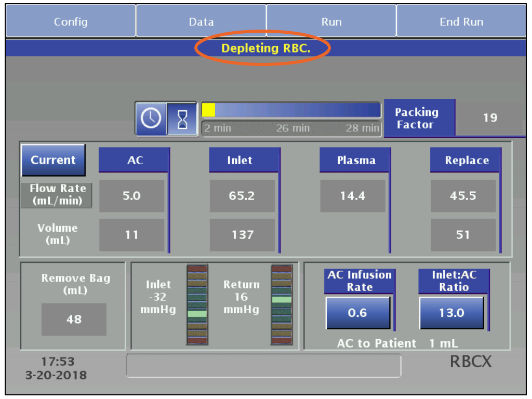
Task: Select Plasma flow rate value 14.4
Action: pos(353,196)
